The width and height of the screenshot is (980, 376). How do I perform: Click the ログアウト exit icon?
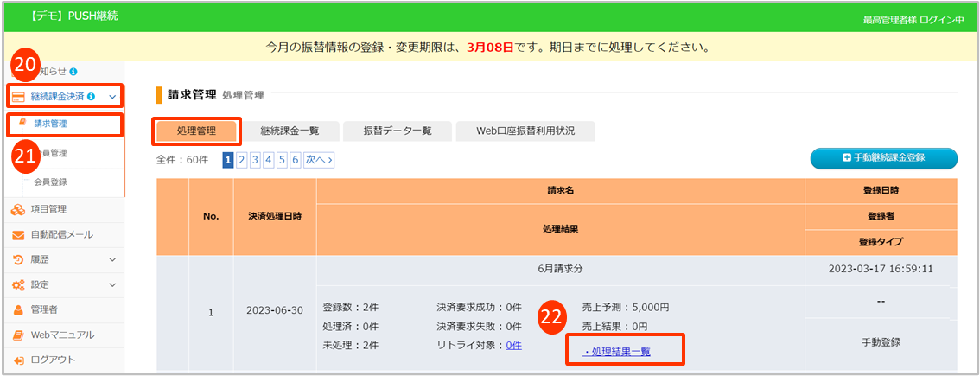click(18, 360)
